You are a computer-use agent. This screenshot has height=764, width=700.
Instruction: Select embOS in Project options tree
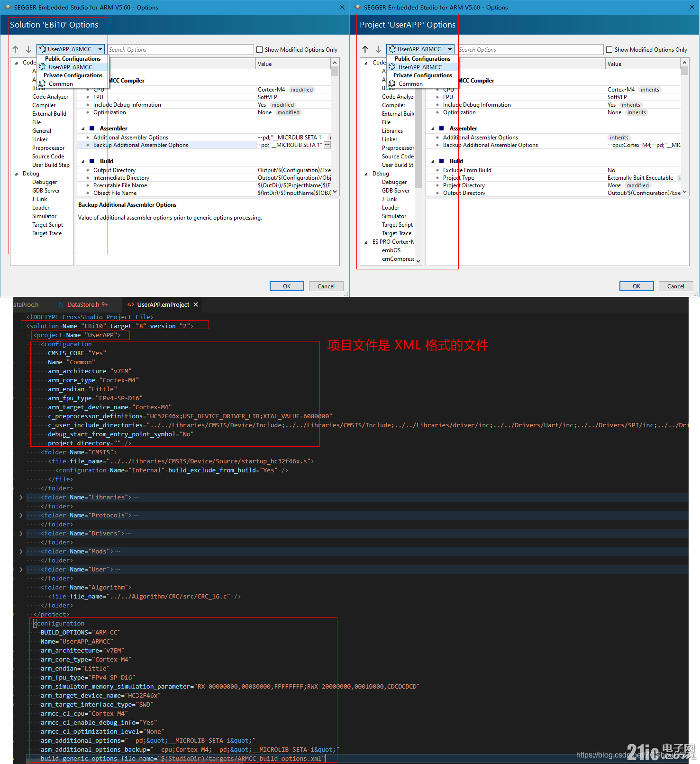click(391, 250)
